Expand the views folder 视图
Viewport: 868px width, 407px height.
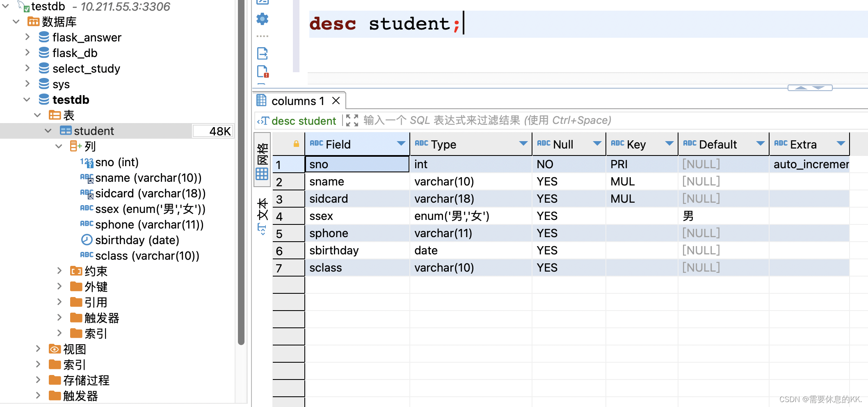[x=38, y=349]
